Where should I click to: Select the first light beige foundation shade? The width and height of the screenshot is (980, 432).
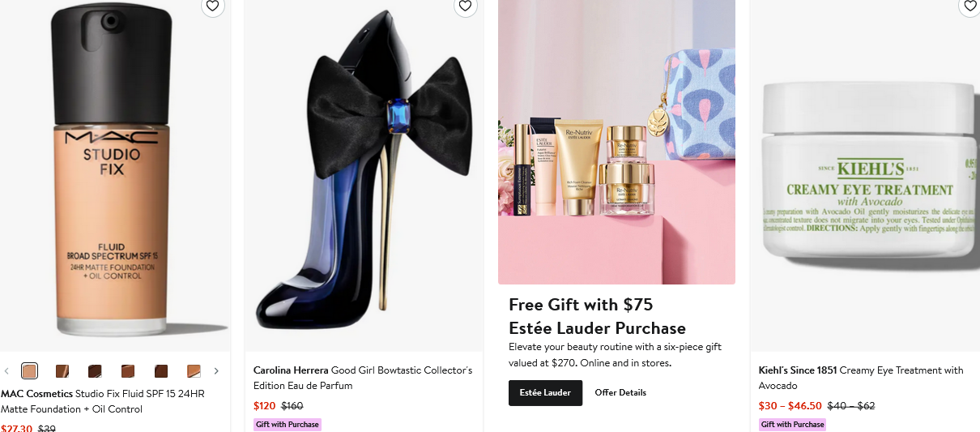click(29, 371)
